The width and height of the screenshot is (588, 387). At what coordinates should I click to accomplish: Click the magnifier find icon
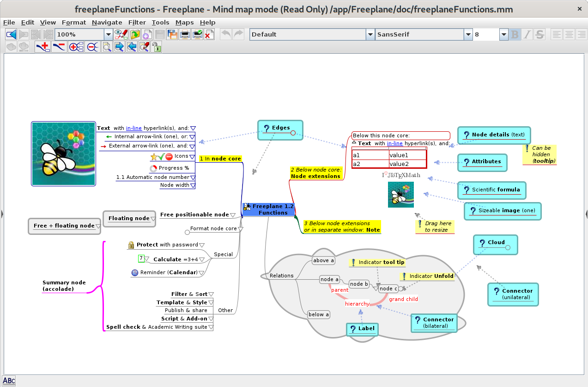(x=107, y=47)
